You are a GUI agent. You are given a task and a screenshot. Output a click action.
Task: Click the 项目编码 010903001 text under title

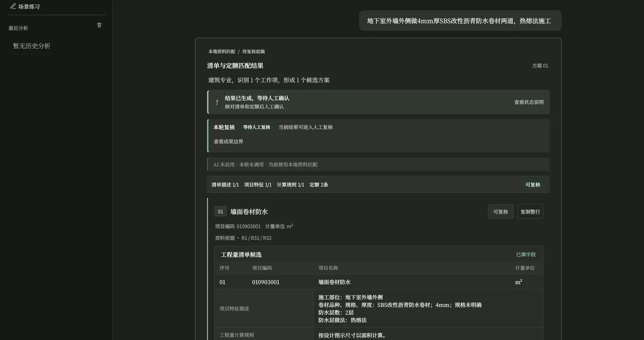(238, 226)
